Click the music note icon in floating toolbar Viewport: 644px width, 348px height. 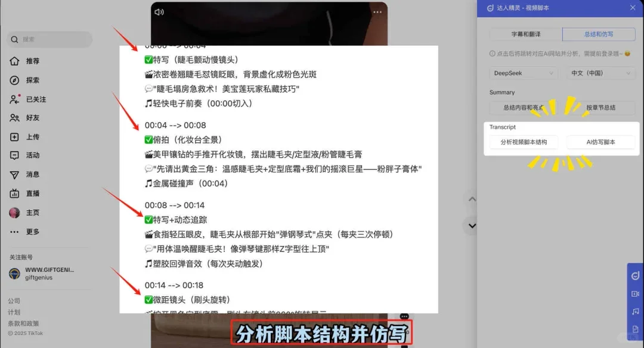click(634, 311)
